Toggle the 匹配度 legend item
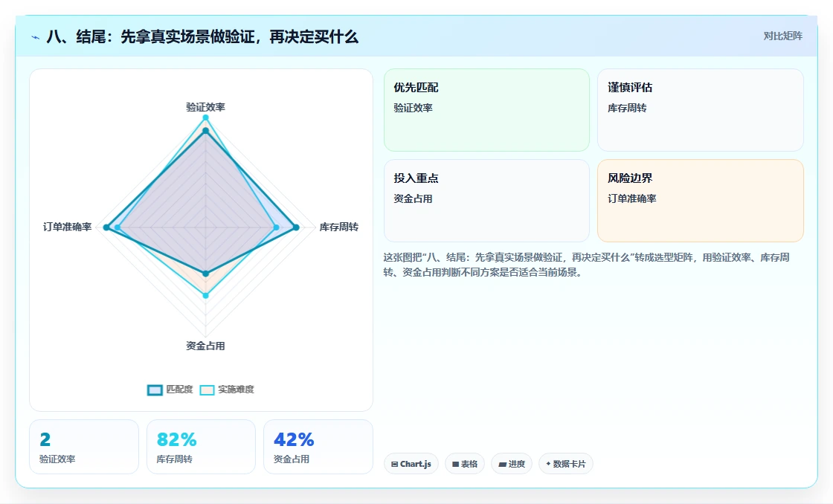Screen dimensions: 833x504 tap(170, 390)
